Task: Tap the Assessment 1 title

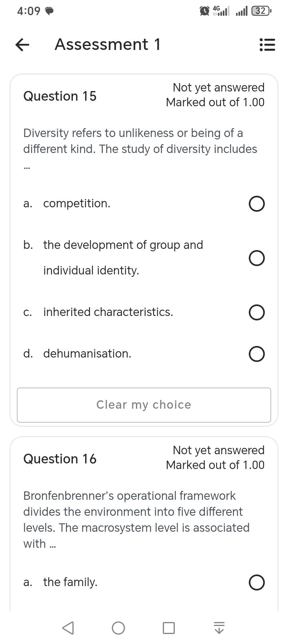Action: [108, 44]
